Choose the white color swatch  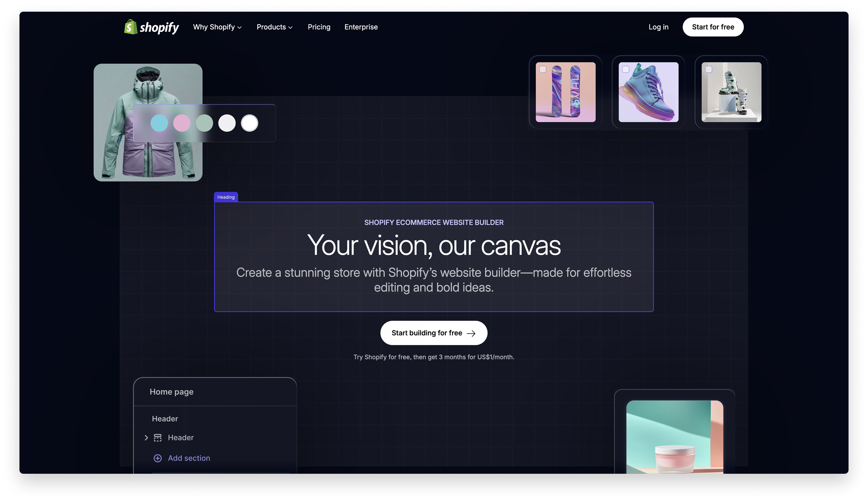[249, 123]
